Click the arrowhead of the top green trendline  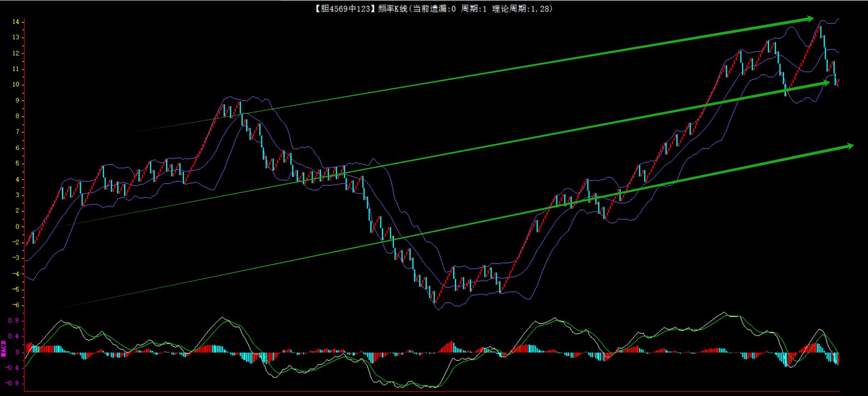point(809,19)
